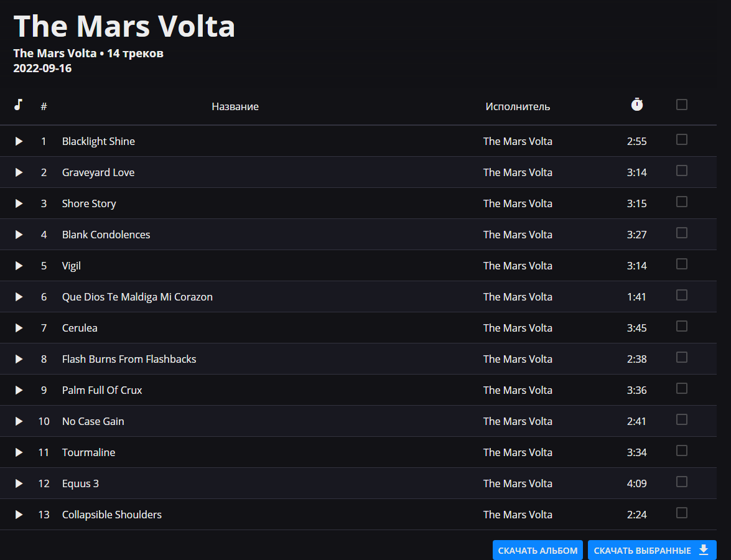Screen dimensions: 731x560
Task: Click the Исполнитель column header
Action: click(x=518, y=106)
